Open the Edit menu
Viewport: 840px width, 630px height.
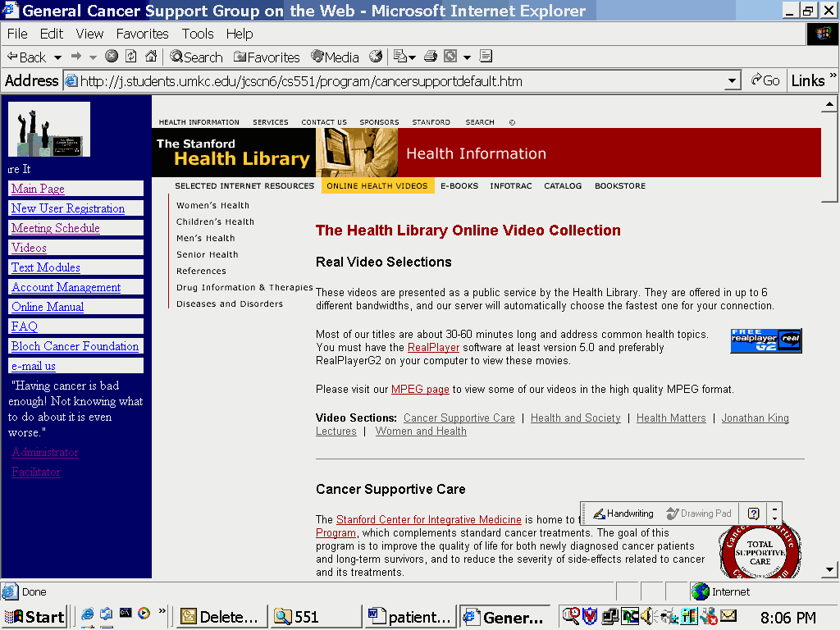pos(52,34)
